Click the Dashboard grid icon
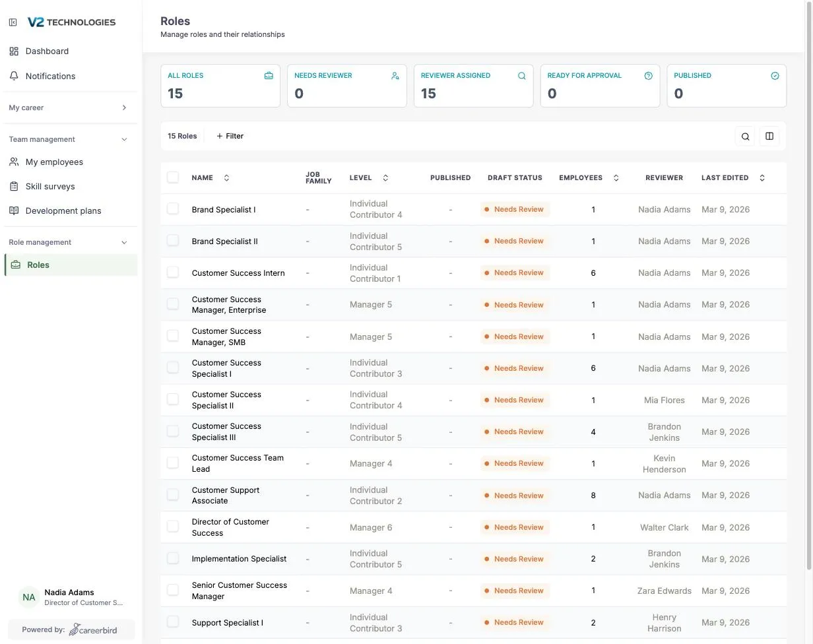Image resolution: width=813 pixels, height=644 pixels. (x=14, y=51)
